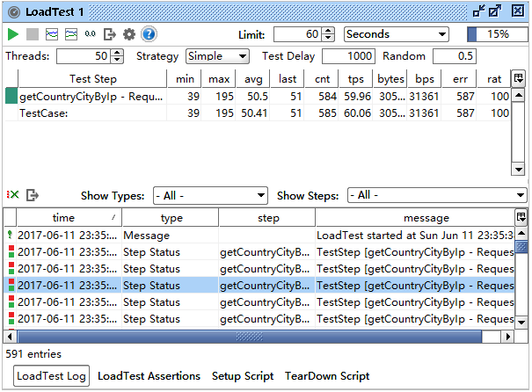Export statistics using toolbar export icon

pos(110,34)
